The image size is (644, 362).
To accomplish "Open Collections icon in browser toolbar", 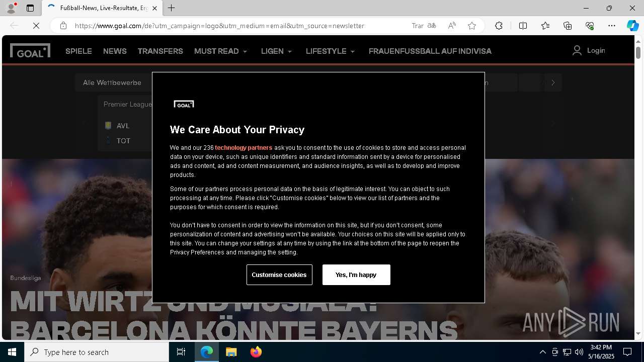I will 568,26.
